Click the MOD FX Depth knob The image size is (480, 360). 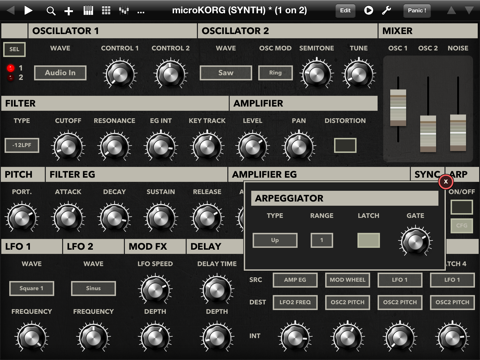(x=155, y=337)
